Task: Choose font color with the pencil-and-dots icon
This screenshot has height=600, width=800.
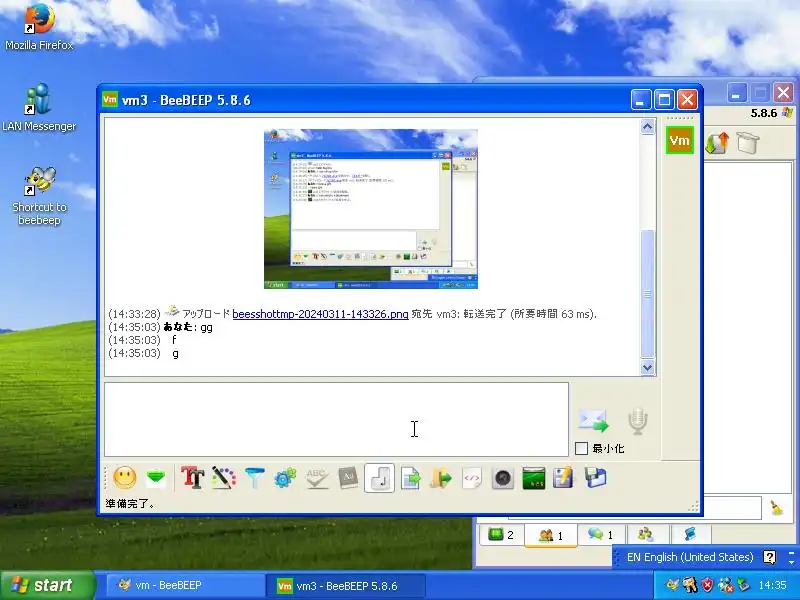Action: [x=223, y=478]
